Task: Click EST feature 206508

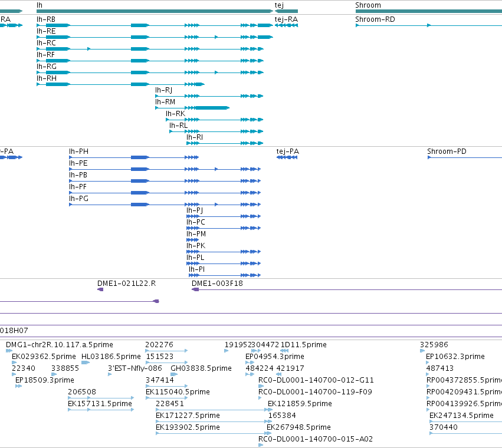Action: (82, 392)
